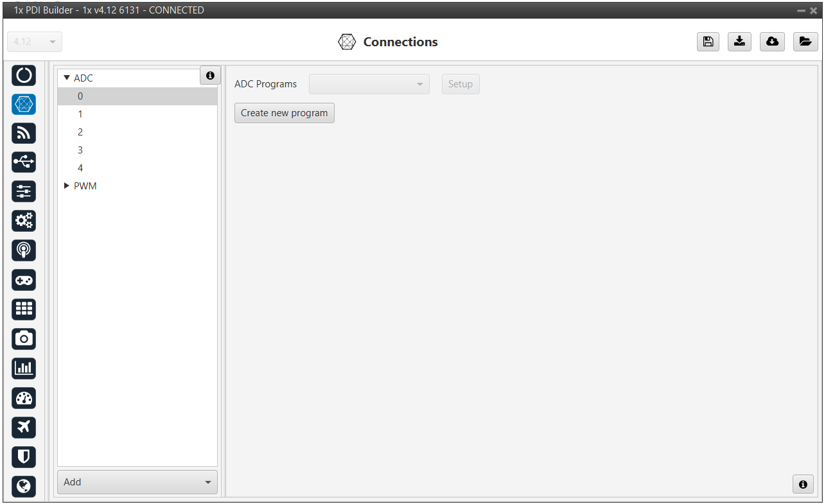Viewport: 826px width, 504px height.
Task: Collapse the ADC tree node
Action: pyautogui.click(x=66, y=78)
